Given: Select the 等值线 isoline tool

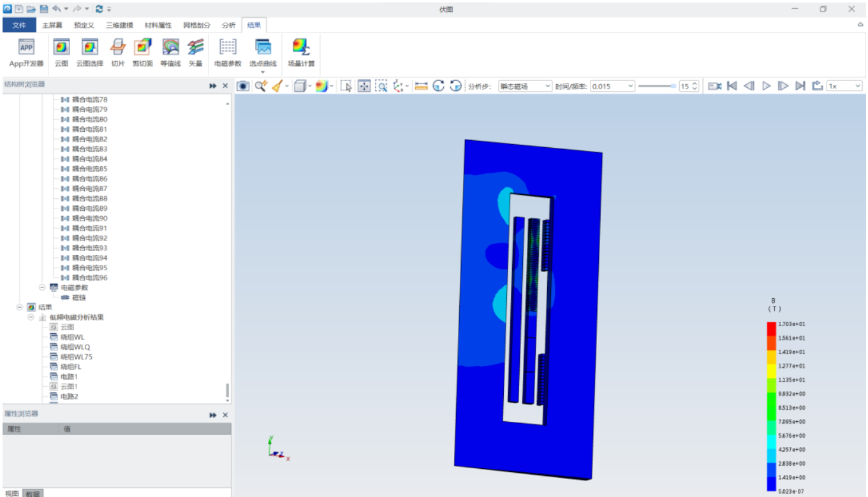Looking at the screenshot, I should tap(170, 52).
